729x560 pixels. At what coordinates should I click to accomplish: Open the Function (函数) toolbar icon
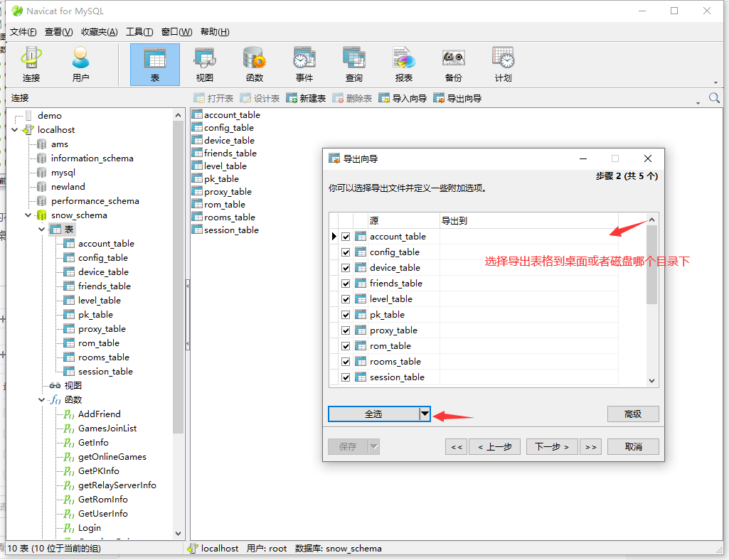tap(255, 65)
